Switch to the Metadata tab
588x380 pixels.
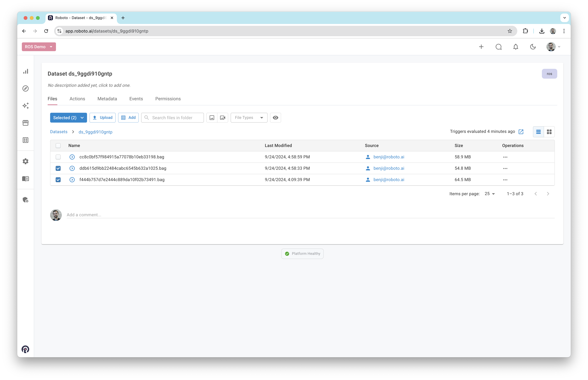tap(107, 99)
